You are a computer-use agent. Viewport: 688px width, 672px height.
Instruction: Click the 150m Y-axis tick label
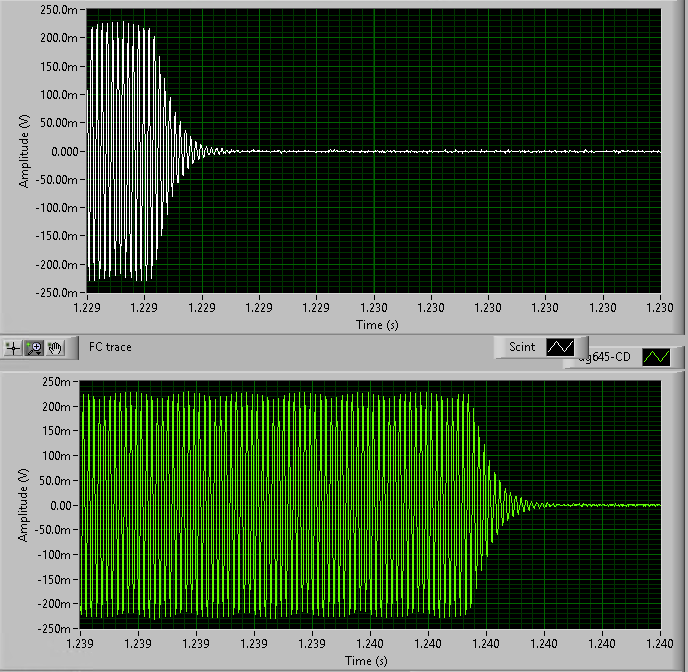tap(56, 431)
